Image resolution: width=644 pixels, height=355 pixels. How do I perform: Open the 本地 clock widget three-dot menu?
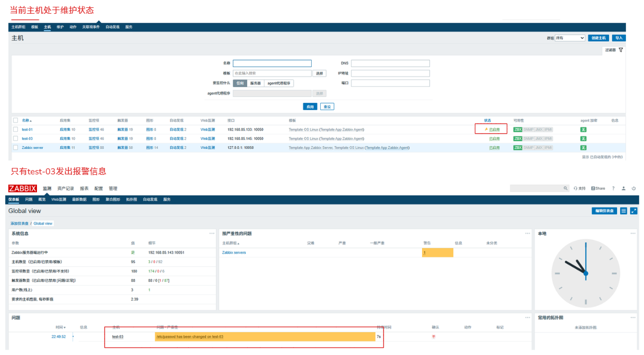(x=633, y=233)
